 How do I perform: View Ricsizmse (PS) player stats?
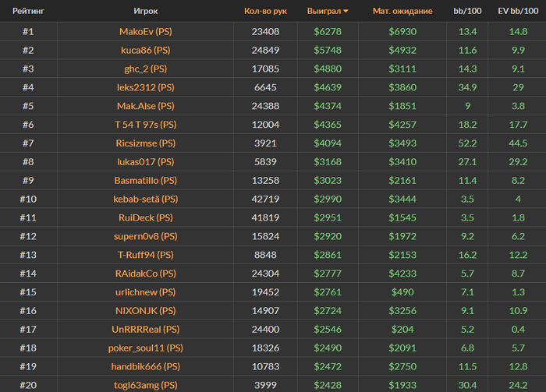coord(146,143)
